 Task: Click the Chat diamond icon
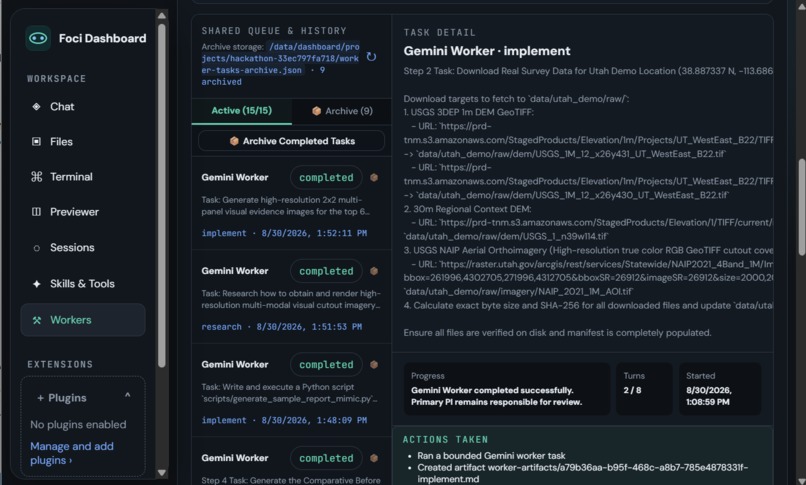click(36, 107)
